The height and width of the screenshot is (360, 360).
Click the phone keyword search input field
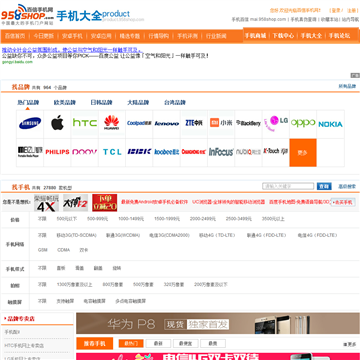(288, 186)
